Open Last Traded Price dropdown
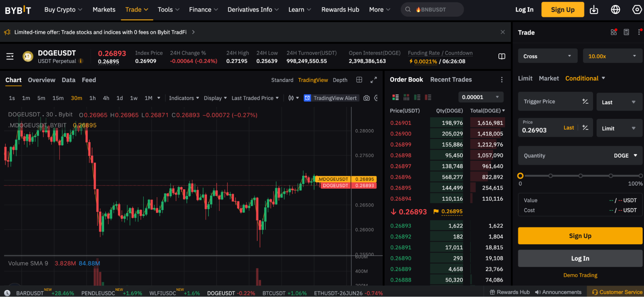Screen dimensions: 644x297 [x=255, y=98]
